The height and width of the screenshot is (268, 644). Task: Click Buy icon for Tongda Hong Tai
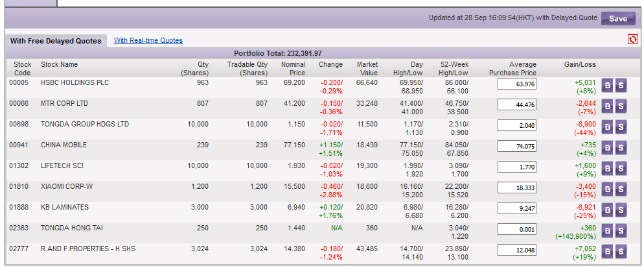(608, 232)
